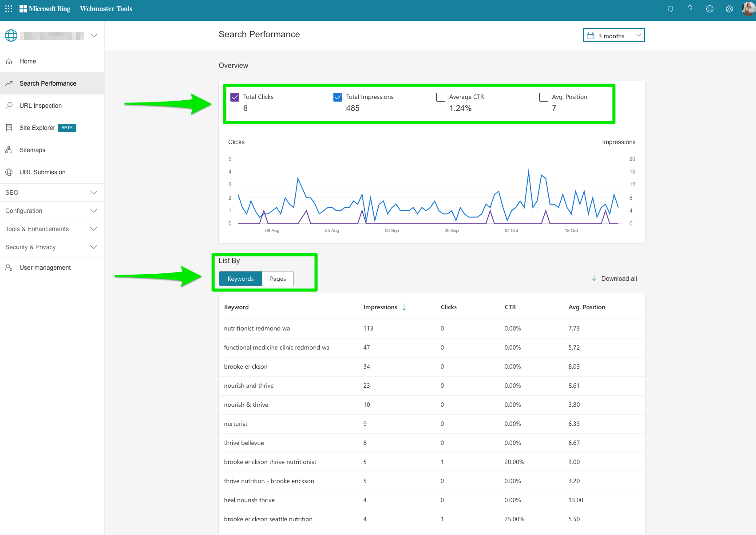Open the notifications bell
Screen dimensions: 756x535
671,9
